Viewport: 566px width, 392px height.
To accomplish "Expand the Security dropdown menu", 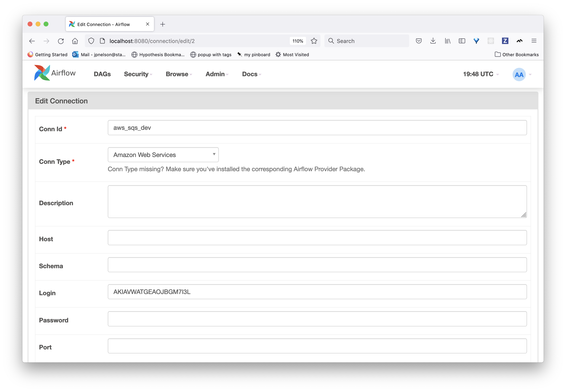I will [138, 74].
